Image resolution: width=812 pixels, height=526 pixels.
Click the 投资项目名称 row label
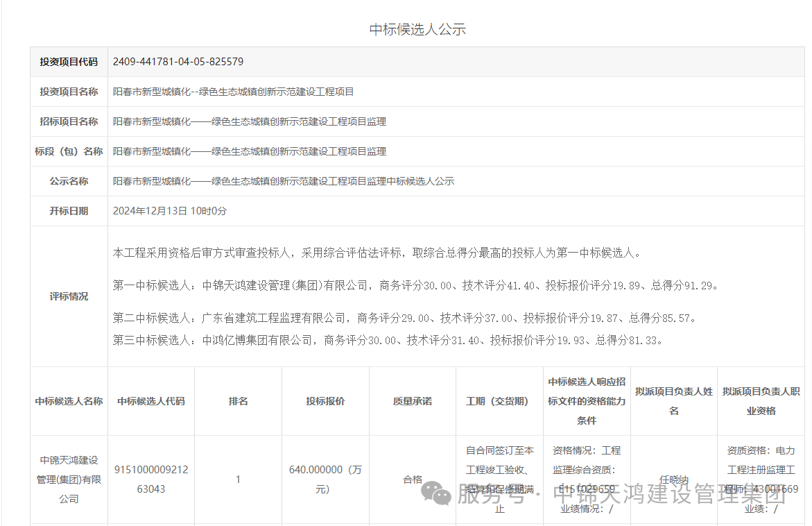(69, 92)
